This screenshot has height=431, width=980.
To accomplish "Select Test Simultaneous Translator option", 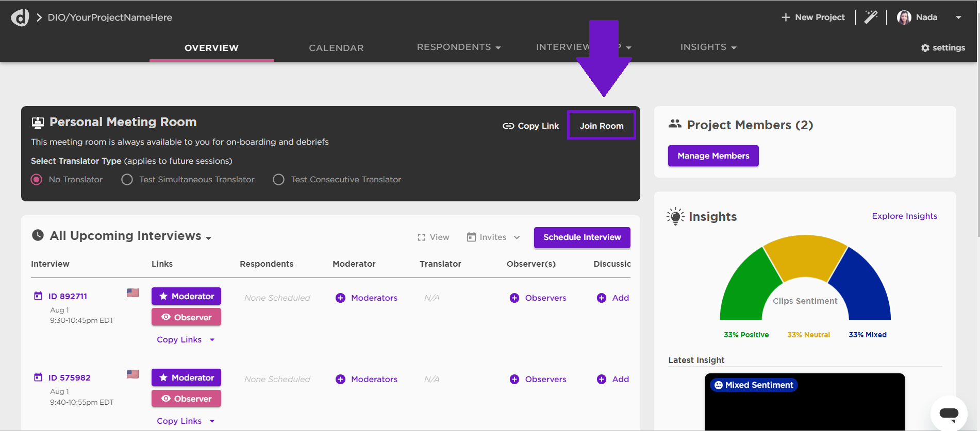I will (127, 180).
